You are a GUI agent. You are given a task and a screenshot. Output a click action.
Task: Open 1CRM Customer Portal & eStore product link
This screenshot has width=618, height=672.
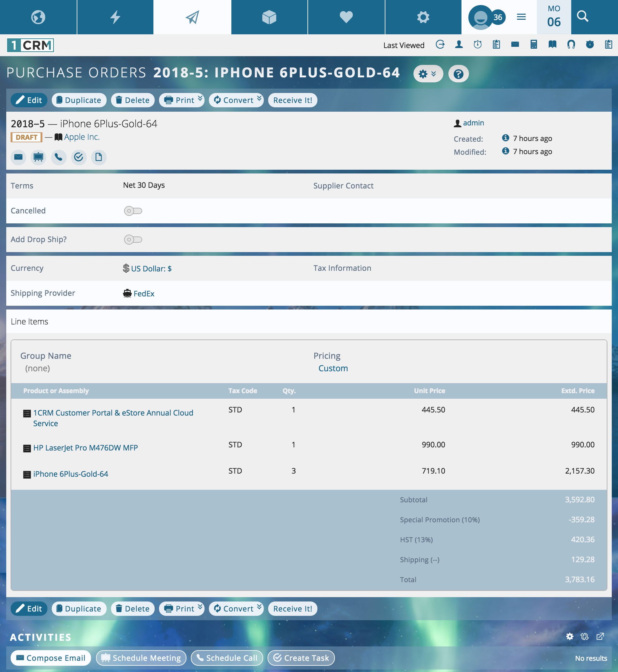tap(113, 418)
